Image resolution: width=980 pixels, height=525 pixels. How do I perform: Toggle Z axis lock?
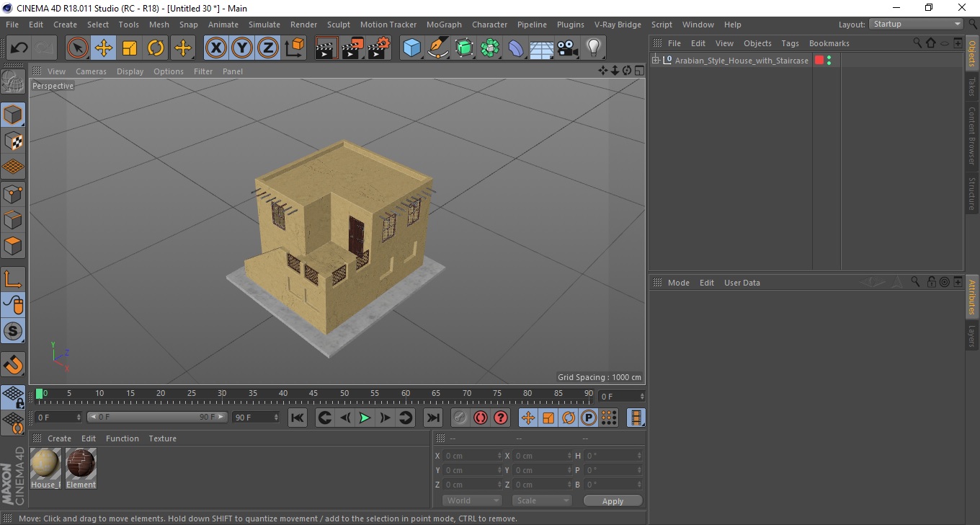(x=268, y=48)
